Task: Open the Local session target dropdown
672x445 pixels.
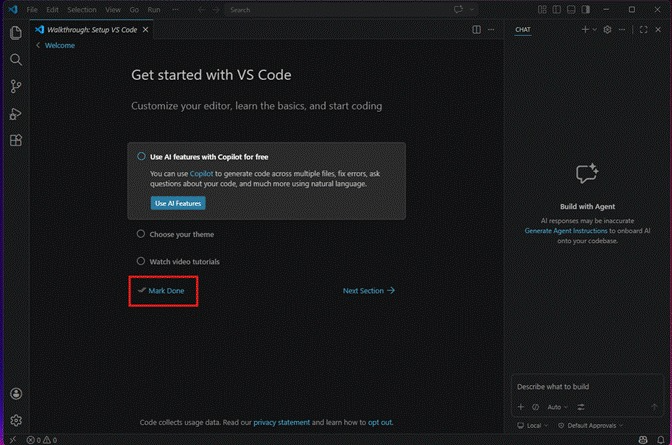Action: 533,425
